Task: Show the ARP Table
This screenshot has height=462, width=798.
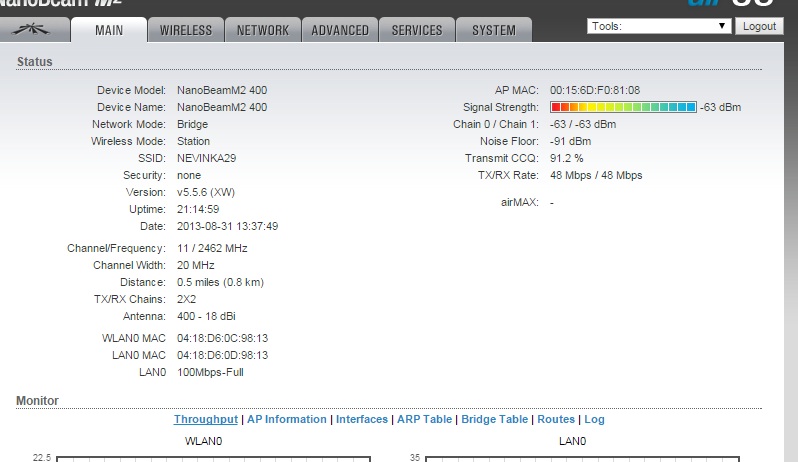Action: pyautogui.click(x=424, y=419)
